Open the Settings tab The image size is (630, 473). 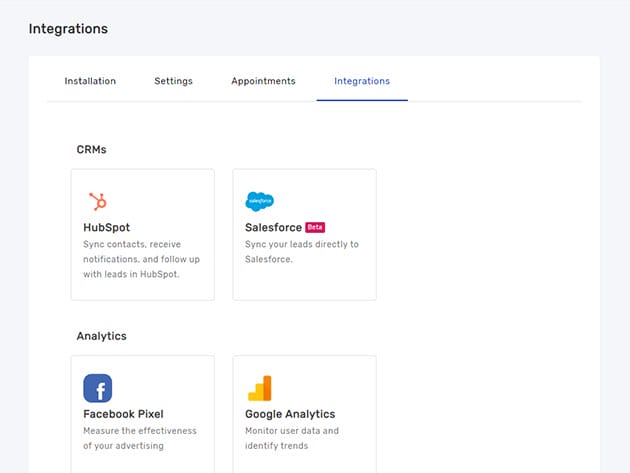pyautogui.click(x=173, y=81)
